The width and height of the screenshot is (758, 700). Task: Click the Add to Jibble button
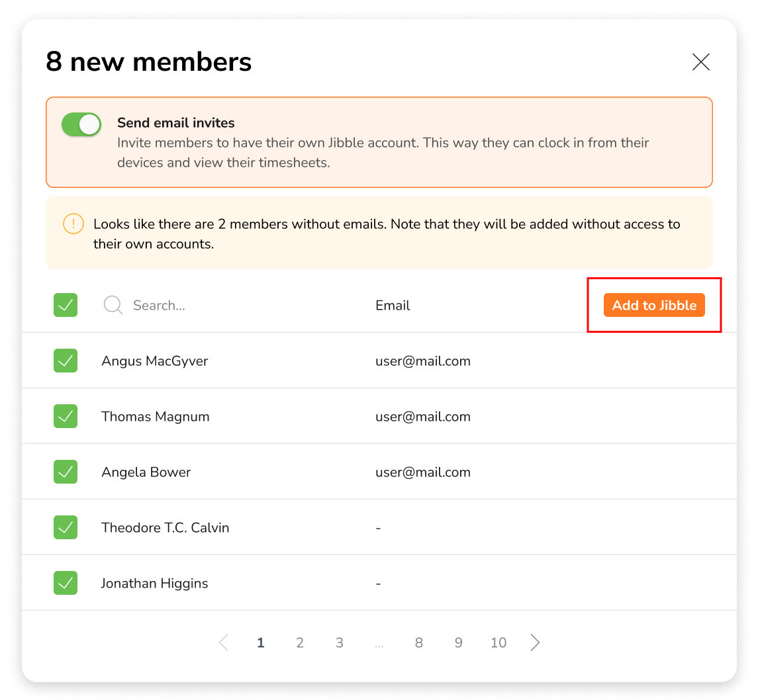(x=654, y=305)
